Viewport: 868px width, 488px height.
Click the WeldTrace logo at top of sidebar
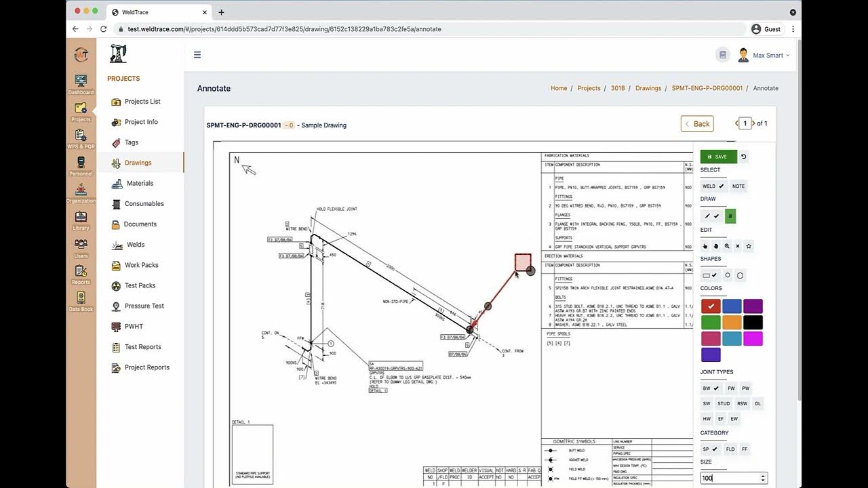[x=81, y=55]
